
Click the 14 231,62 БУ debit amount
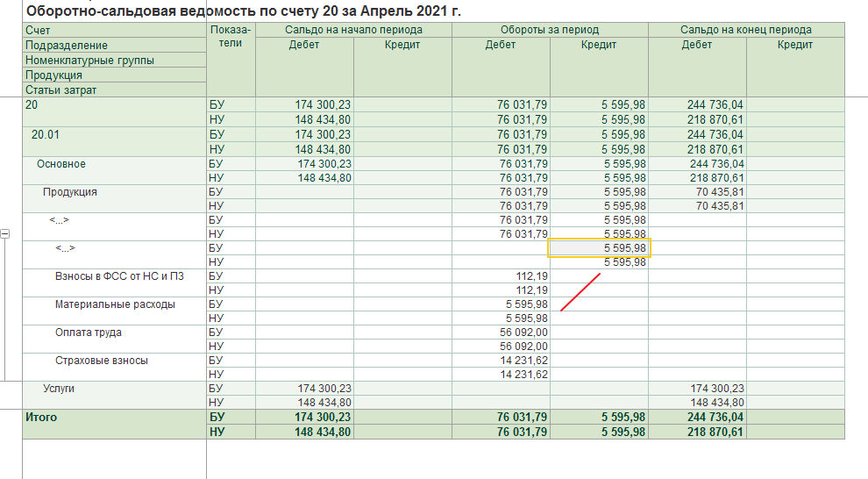[x=523, y=361]
